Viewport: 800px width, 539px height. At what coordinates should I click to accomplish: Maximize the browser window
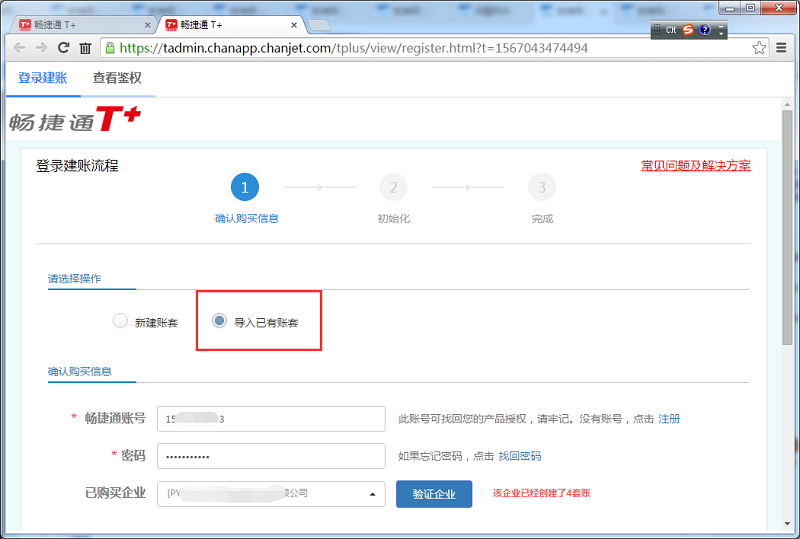pos(751,8)
